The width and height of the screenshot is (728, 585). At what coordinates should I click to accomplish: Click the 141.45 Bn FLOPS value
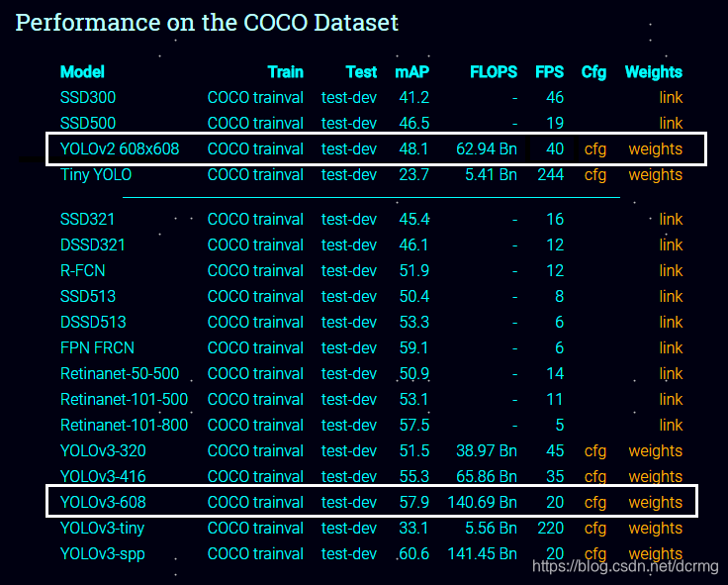tap(483, 554)
